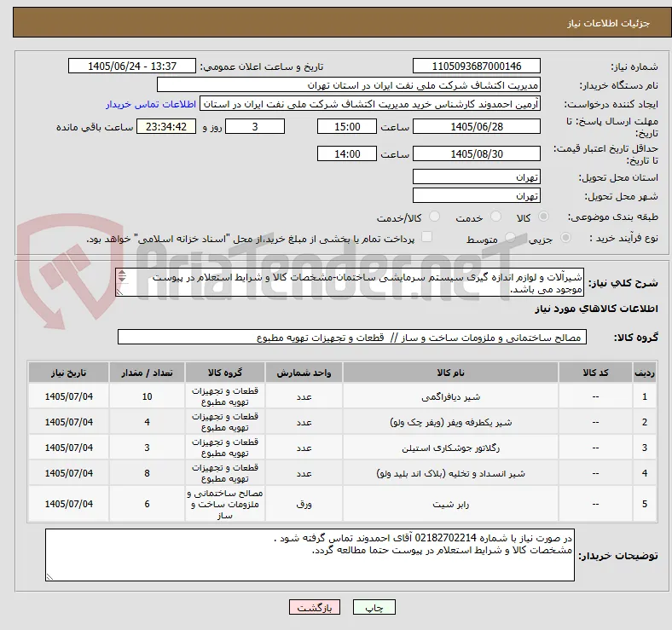The width and height of the screenshot is (672, 630).
Task: Click quantity 4 in the ویفر چک ولو row
Action: coord(147,422)
